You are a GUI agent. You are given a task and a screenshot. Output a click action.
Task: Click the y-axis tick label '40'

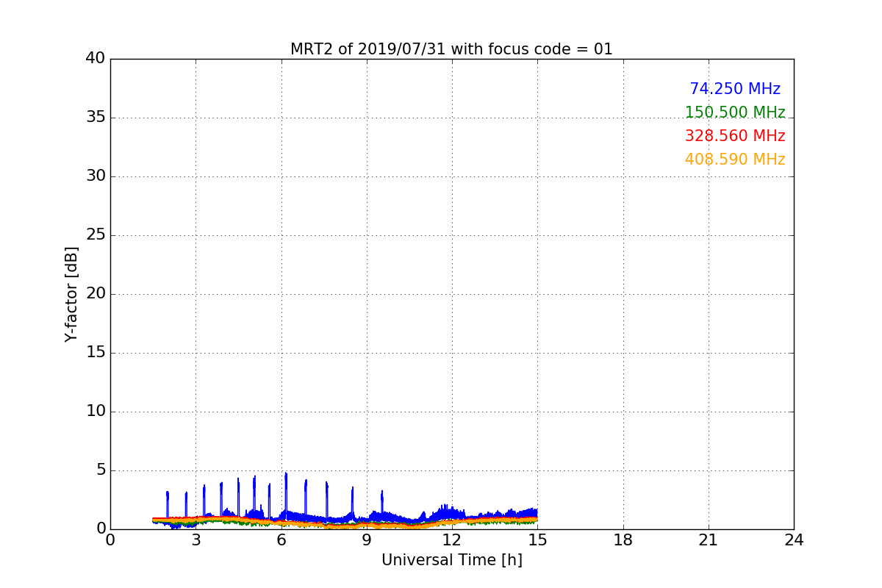[96, 59]
